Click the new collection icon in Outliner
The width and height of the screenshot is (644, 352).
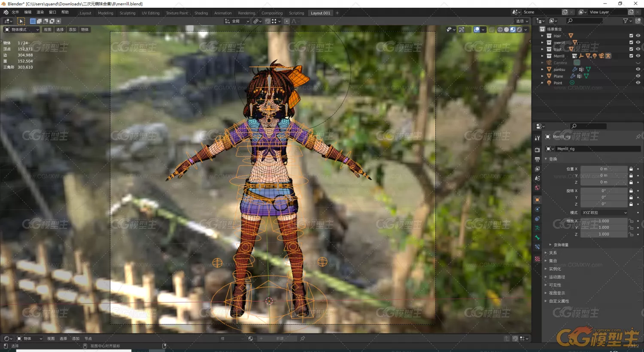[x=638, y=21]
